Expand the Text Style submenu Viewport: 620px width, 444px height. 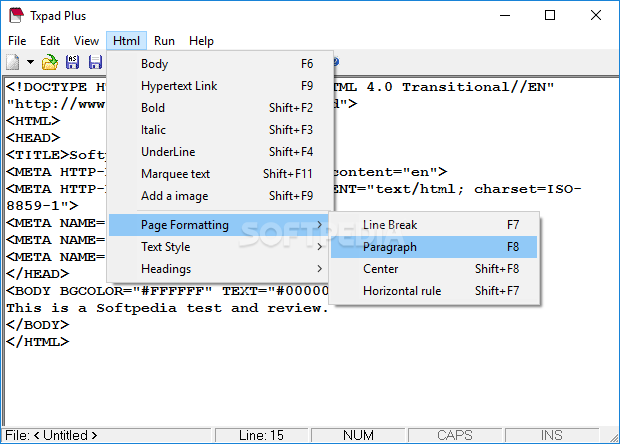[219, 247]
